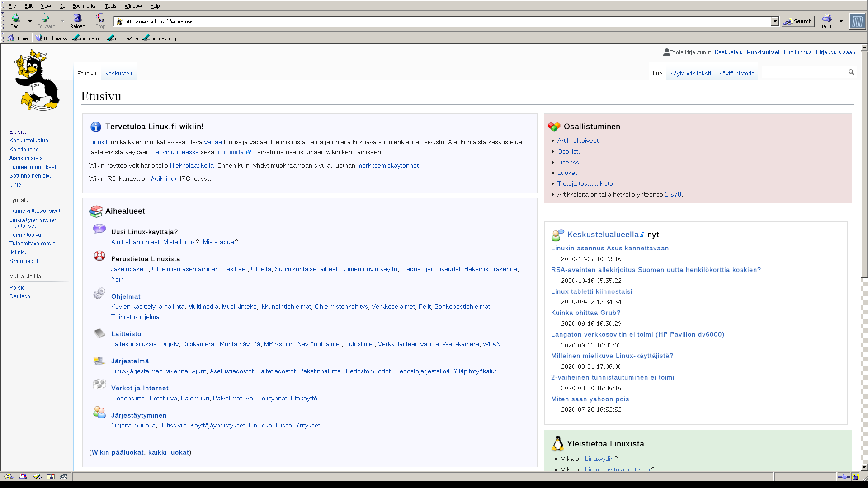868x488 pixels.
Task: Click the vertical scrollbar down arrow
Action: pos(864,467)
